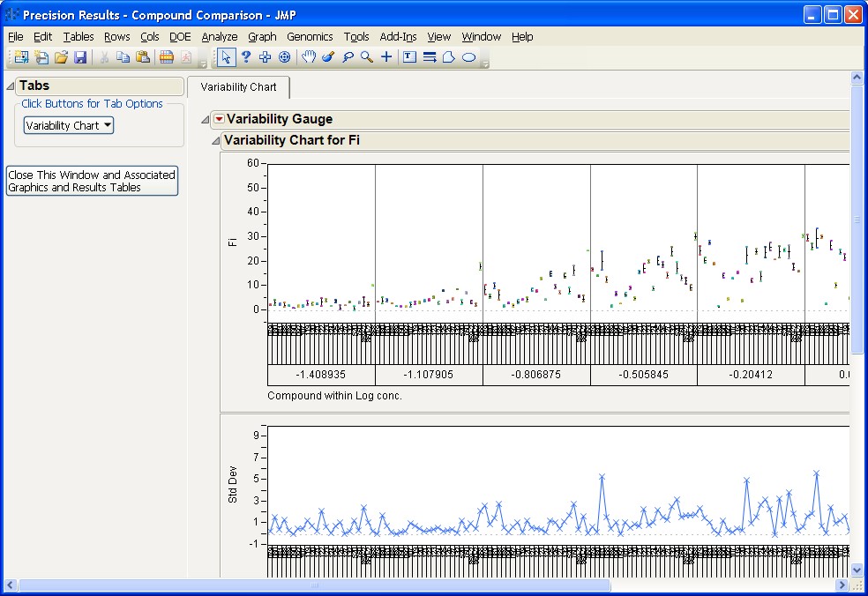Activate the help question mark tool
This screenshot has width=868, height=596.
[245, 57]
